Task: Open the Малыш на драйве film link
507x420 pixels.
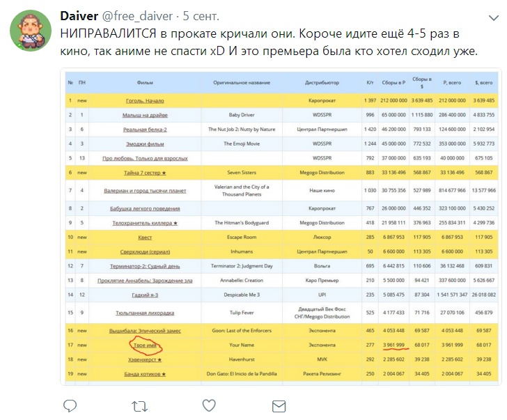Action: coord(145,115)
